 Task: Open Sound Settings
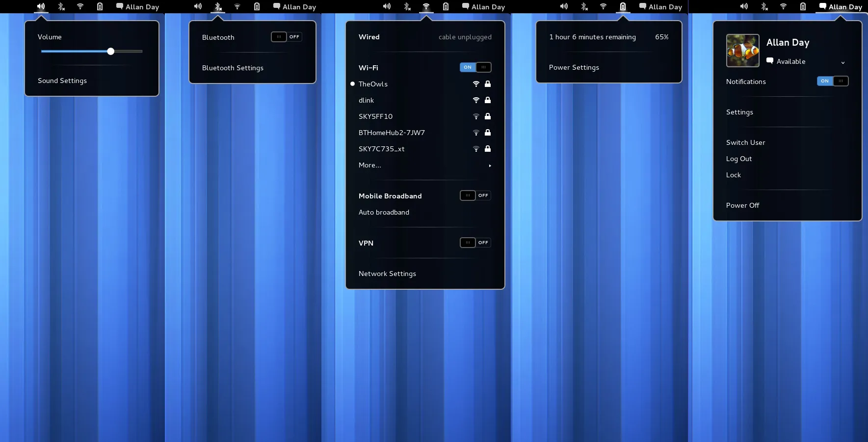62,81
